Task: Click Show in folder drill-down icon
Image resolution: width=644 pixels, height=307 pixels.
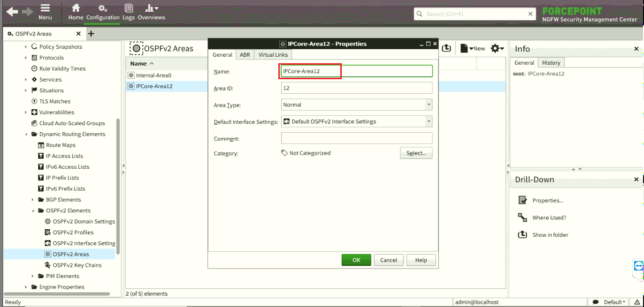Action: click(522, 235)
